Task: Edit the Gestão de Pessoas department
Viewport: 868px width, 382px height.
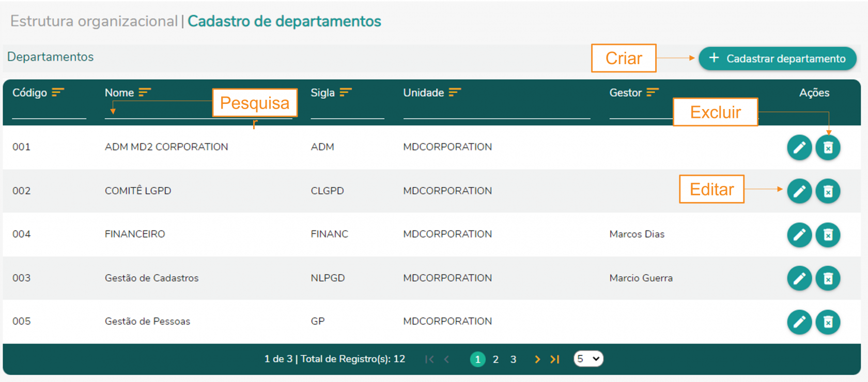Action: pos(799,322)
